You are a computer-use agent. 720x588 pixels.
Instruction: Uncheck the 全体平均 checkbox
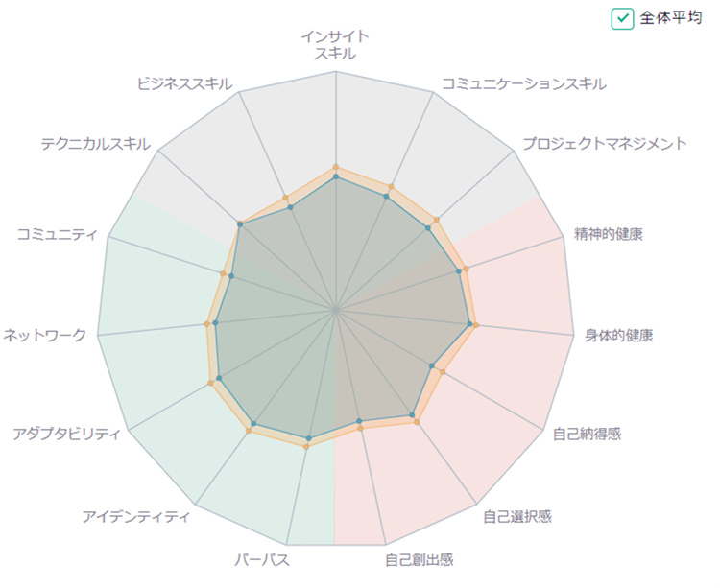tap(622, 19)
